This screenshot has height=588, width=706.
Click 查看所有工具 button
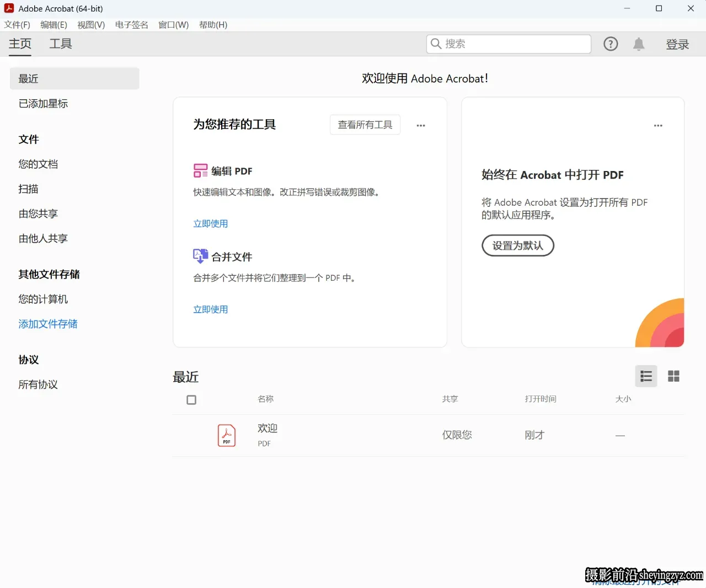365,125
